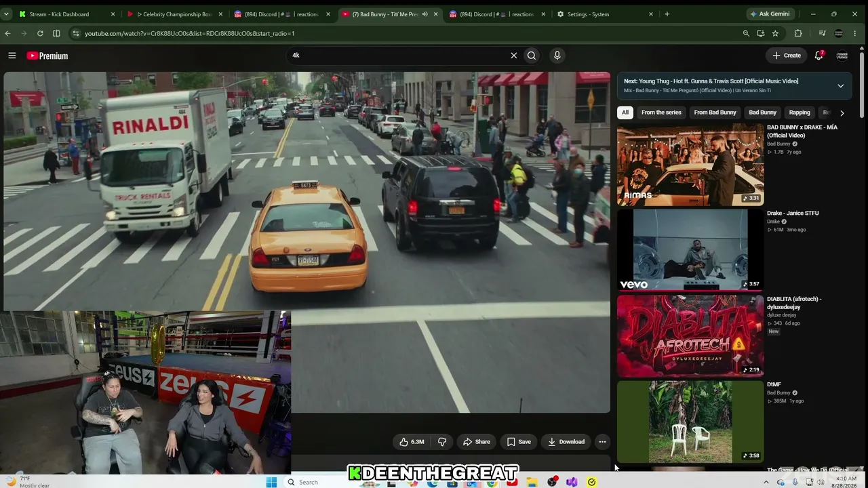Select the From the series chip
The width and height of the screenshot is (868, 488).
pyautogui.click(x=661, y=113)
